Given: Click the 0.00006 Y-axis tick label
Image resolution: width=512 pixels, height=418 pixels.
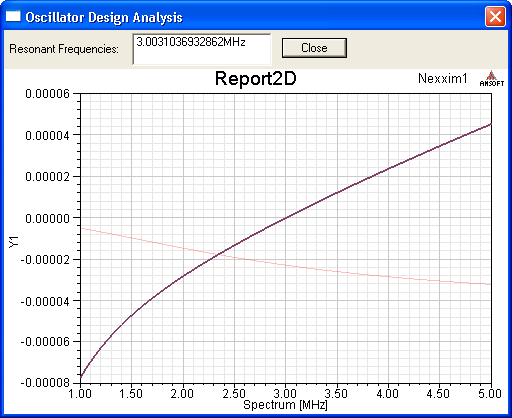Looking at the screenshot, I should point(48,94).
